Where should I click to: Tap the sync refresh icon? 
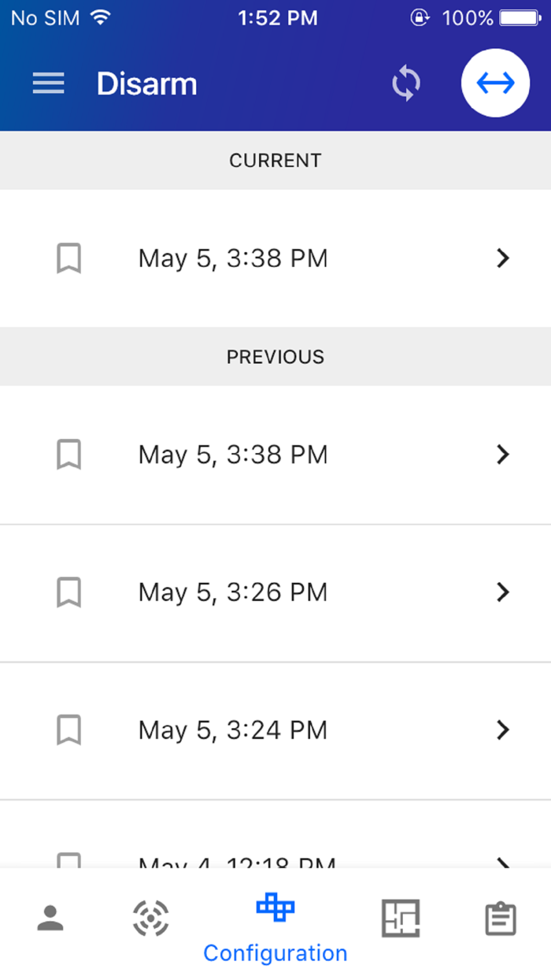[x=406, y=84]
